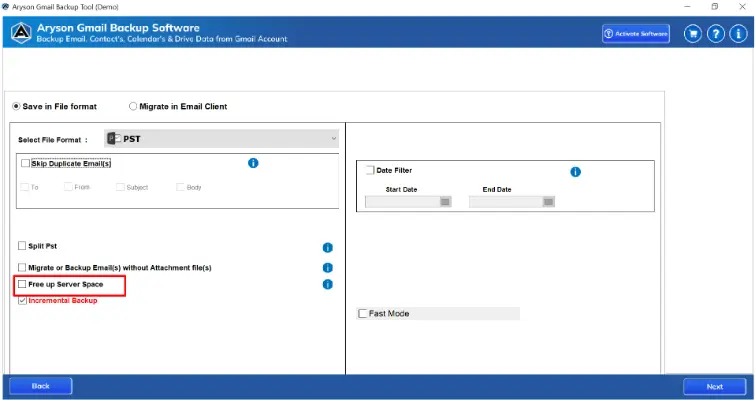Enable the Split Pst checkbox
Screen dimensions: 755x400
22,246
